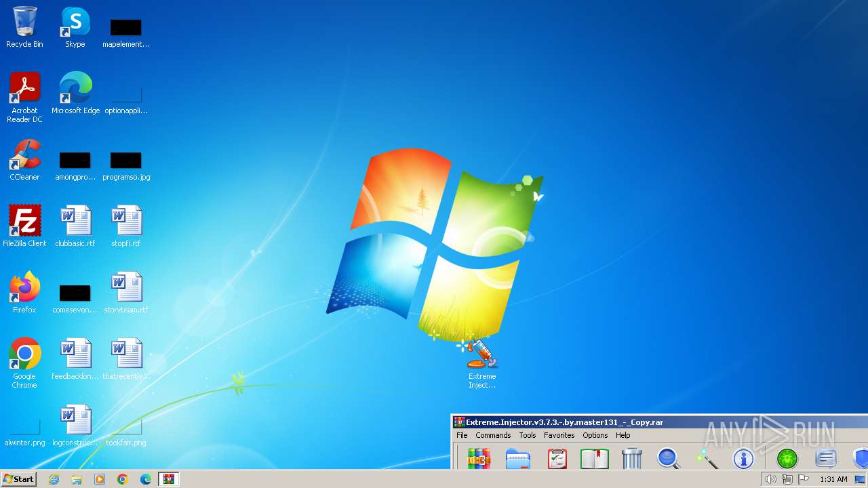Select the comeseven file icon
Screen dimensions: 868x488
pos(75,299)
